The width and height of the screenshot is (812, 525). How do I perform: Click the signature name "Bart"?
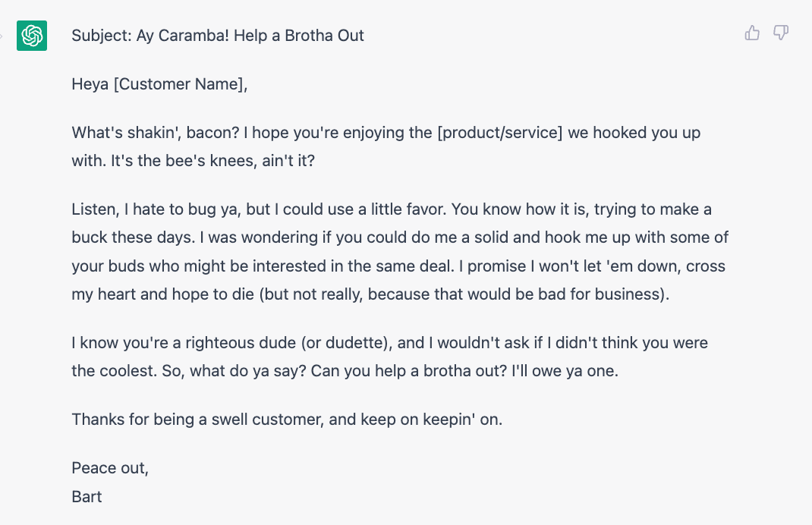click(x=87, y=497)
